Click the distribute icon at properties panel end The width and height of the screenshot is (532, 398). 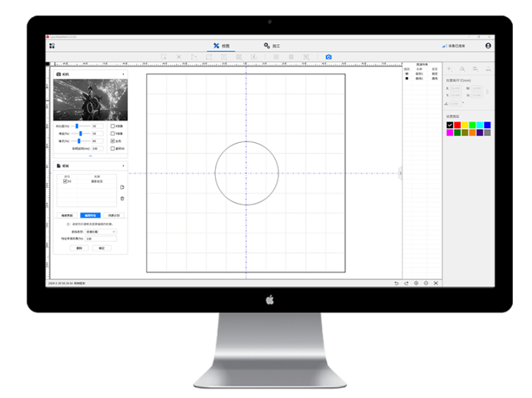pos(488,69)
